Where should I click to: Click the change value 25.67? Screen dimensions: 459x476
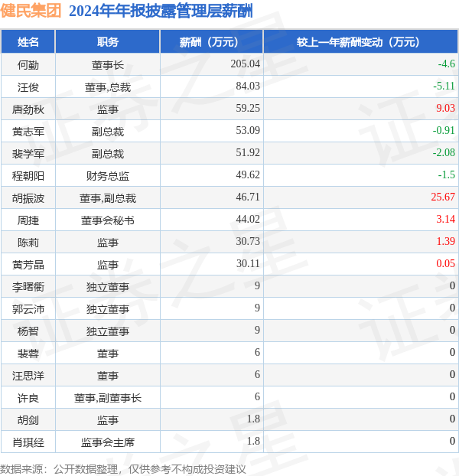click(x=443, y=197)
